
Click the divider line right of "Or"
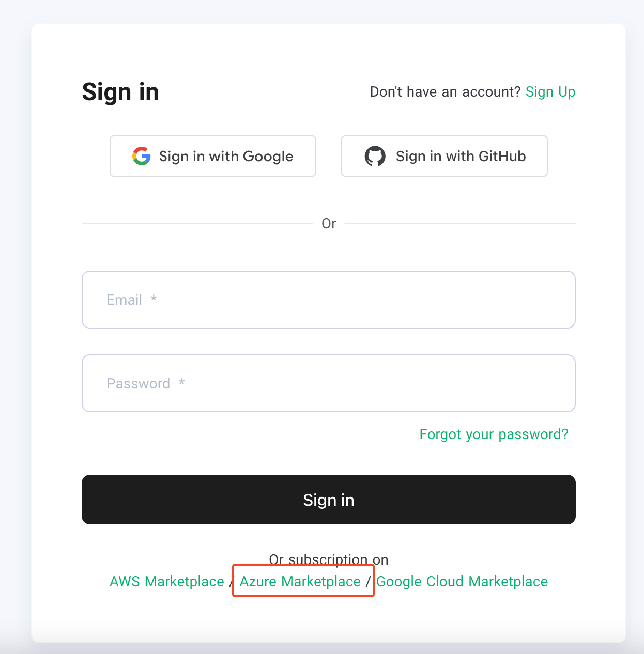(x=460, y=224)
